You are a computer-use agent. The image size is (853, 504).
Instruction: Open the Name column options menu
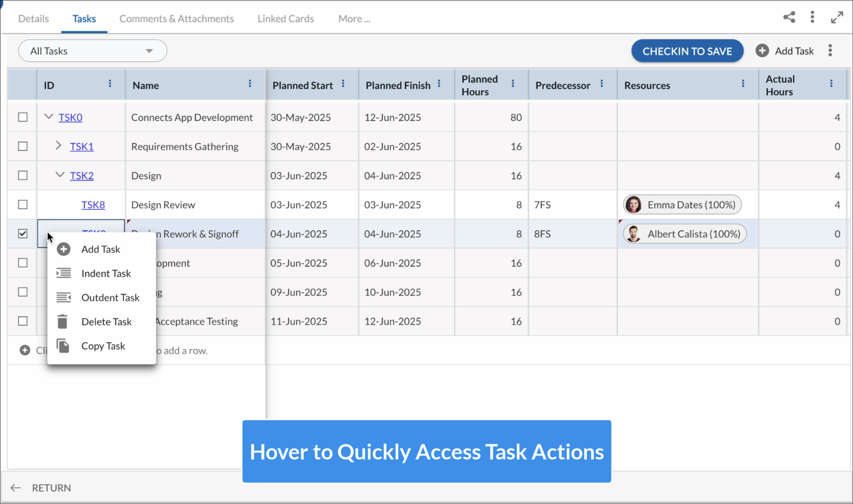[249, 84]
